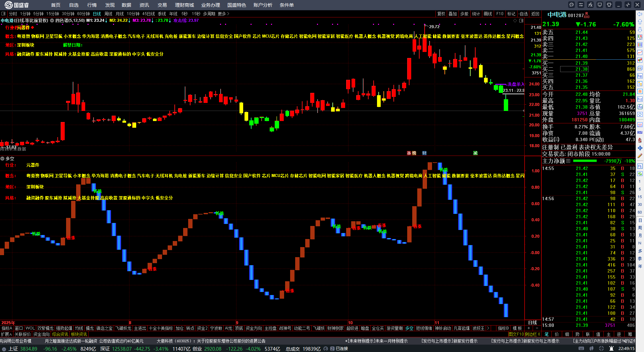This screenshot has height=352, width=644.
Task: Select the pencil drawing icon in right sidebar
Action: coord(640,156)
